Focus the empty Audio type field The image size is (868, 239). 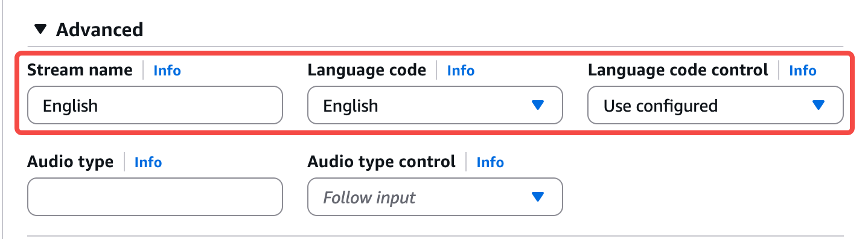155,197
